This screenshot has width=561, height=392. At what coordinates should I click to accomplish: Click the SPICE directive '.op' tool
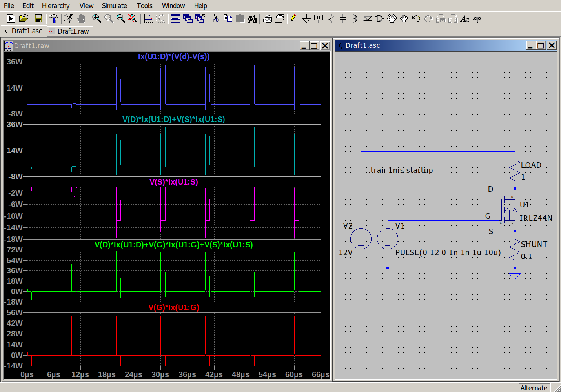(477, 18)
